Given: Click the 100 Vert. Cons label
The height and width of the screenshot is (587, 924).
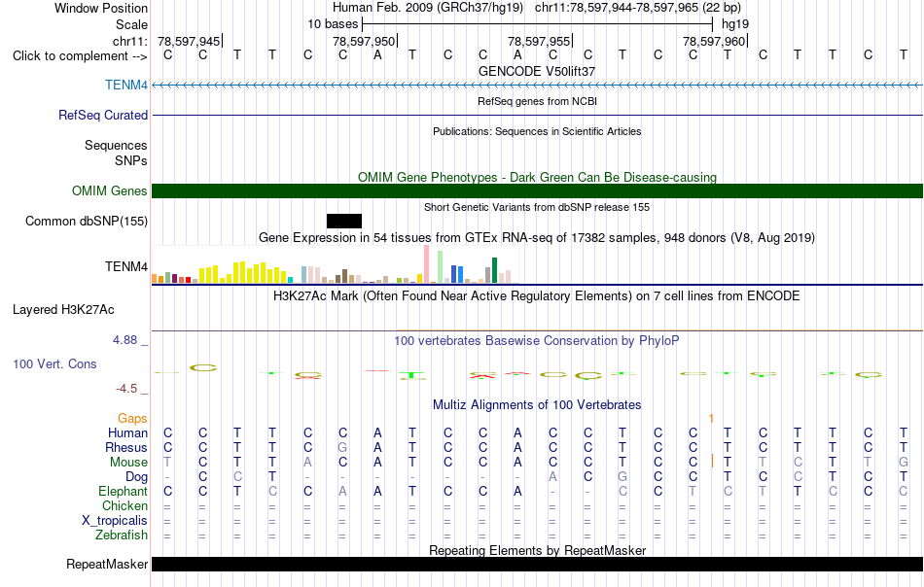Looking at the screenshot, I should [x=54, y=363].
